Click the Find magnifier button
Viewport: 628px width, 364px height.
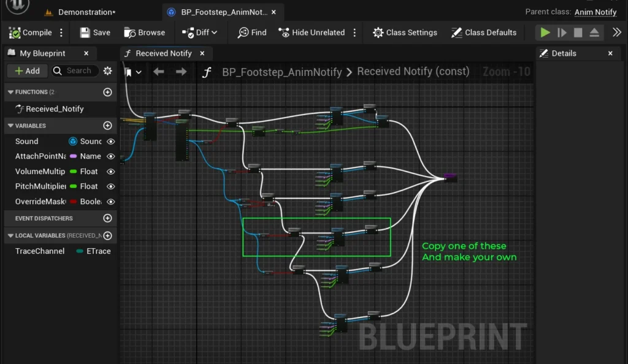[x=243, y=32]
